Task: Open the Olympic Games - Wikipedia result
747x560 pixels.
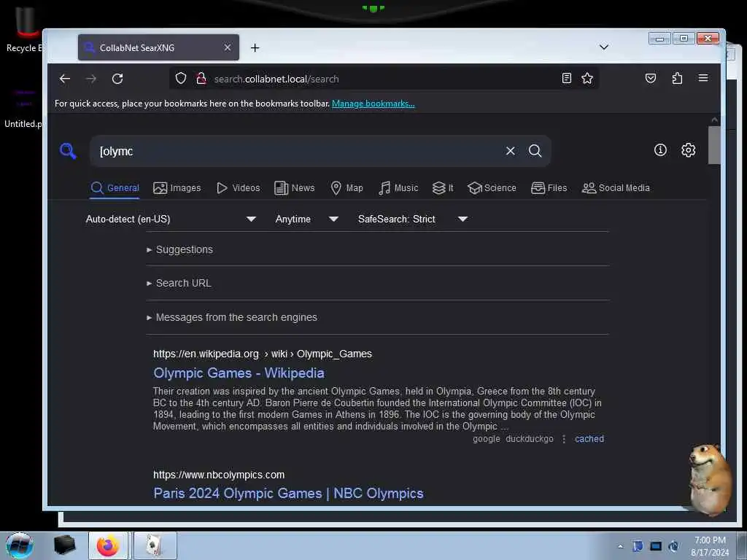Action: pyautogui.click(x=239, y=373)
